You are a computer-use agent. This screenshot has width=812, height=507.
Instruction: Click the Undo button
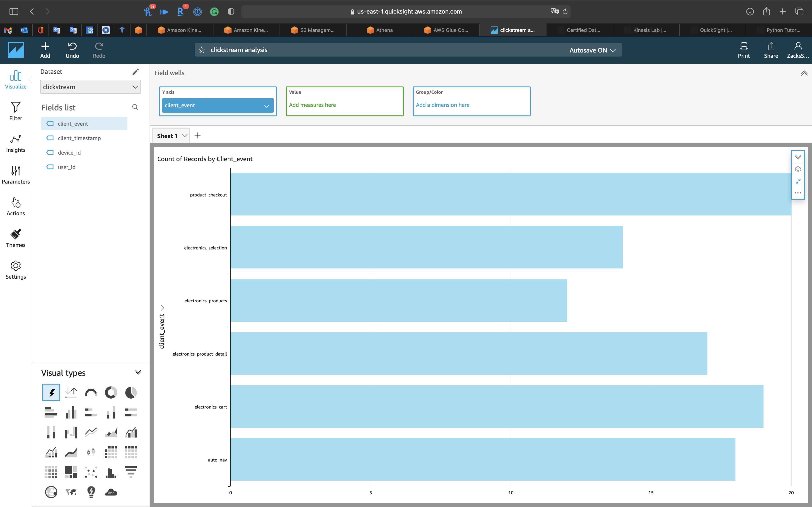click(x=72, y=50)
